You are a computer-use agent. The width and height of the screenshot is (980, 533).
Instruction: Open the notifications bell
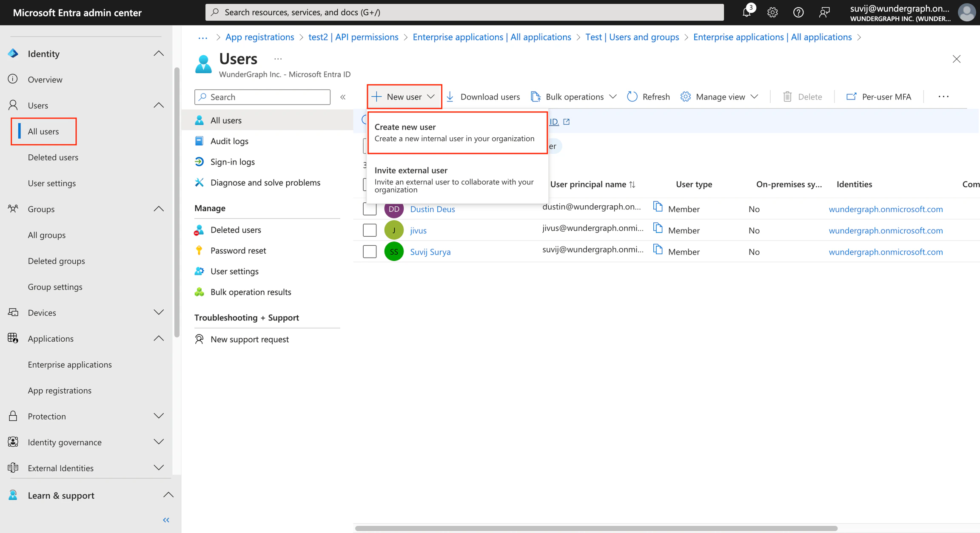pos(746,12)
